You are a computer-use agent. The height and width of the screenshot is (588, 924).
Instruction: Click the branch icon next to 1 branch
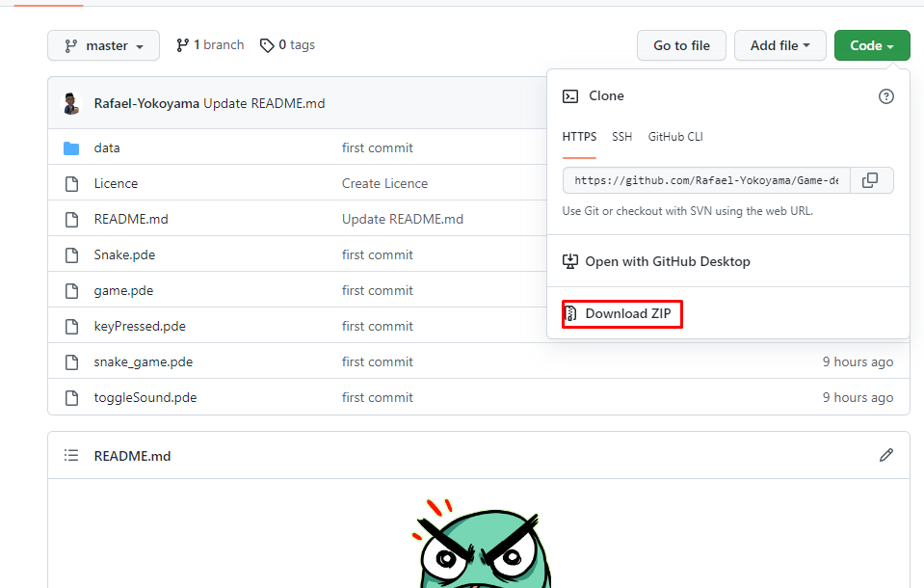[x=182, y=44]
